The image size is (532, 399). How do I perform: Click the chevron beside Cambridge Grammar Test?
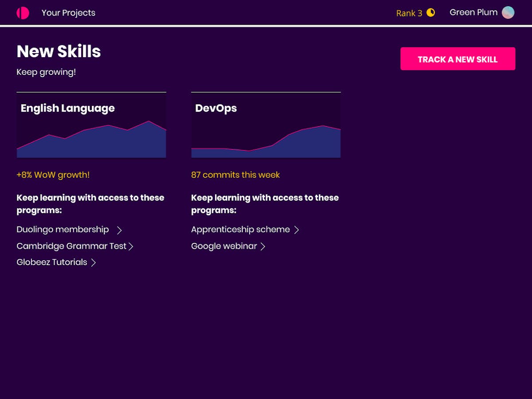click(x=131, y=246)
